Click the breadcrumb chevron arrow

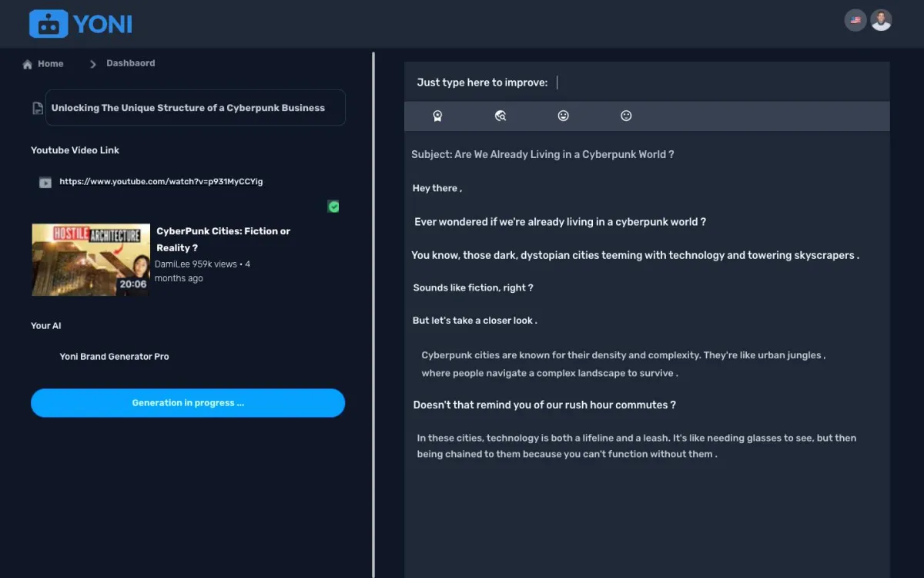tap(92, 64)
